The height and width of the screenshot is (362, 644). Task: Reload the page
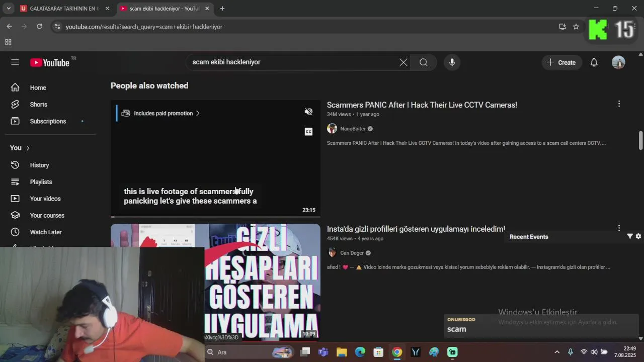(x=39, y=27)
